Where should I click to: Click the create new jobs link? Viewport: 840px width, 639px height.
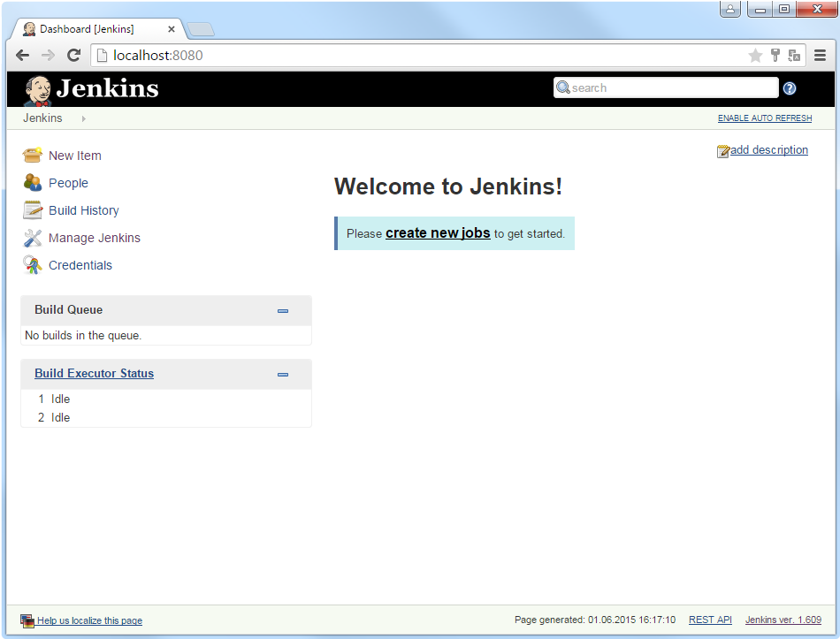438,233
